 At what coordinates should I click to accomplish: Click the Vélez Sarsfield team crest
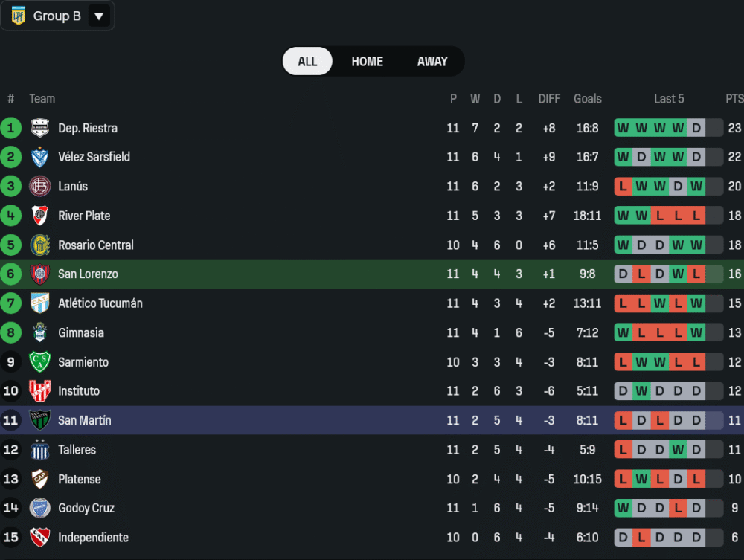pos(39,157)
